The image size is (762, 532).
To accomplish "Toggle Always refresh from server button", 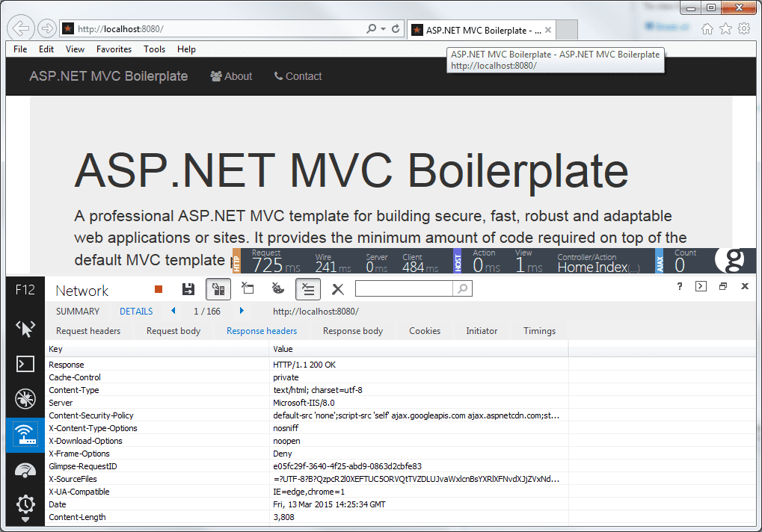I will tap(218, 289).
